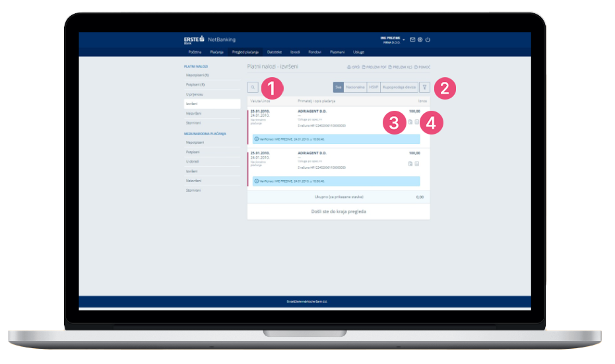This screenshot has height=364, width=615.
Task: Click info icon in first verification banner
Action: pos(257,139)
